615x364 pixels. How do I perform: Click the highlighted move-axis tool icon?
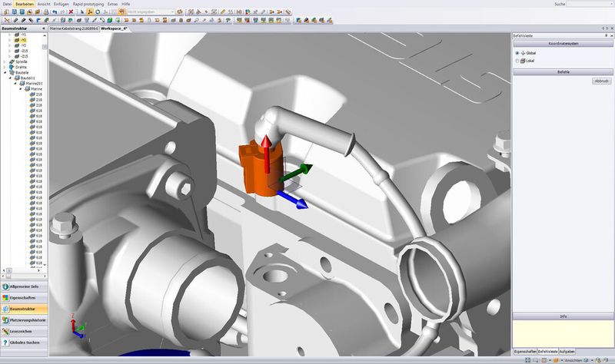(90, 12)
